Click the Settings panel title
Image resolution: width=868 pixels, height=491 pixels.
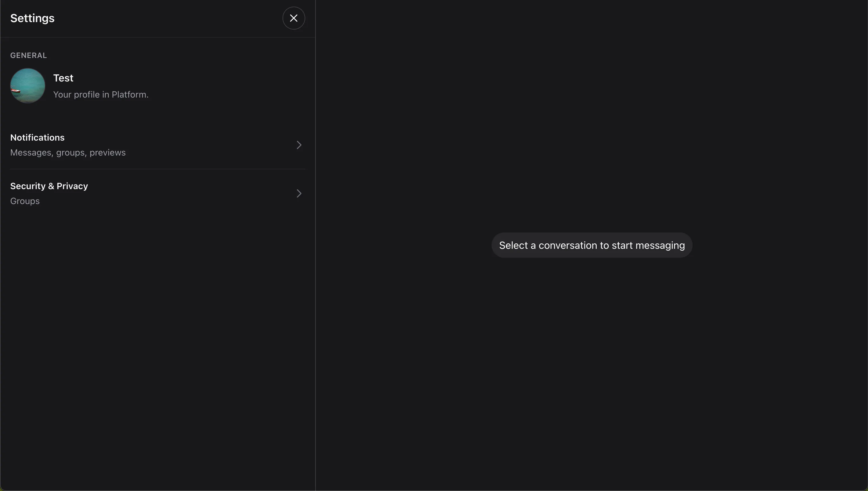[32, 18]
